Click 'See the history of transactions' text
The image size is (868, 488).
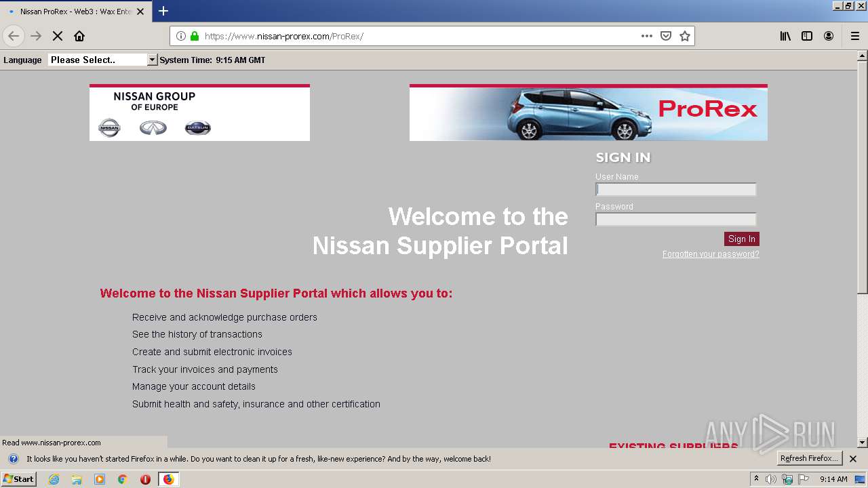tap(197, 334)
